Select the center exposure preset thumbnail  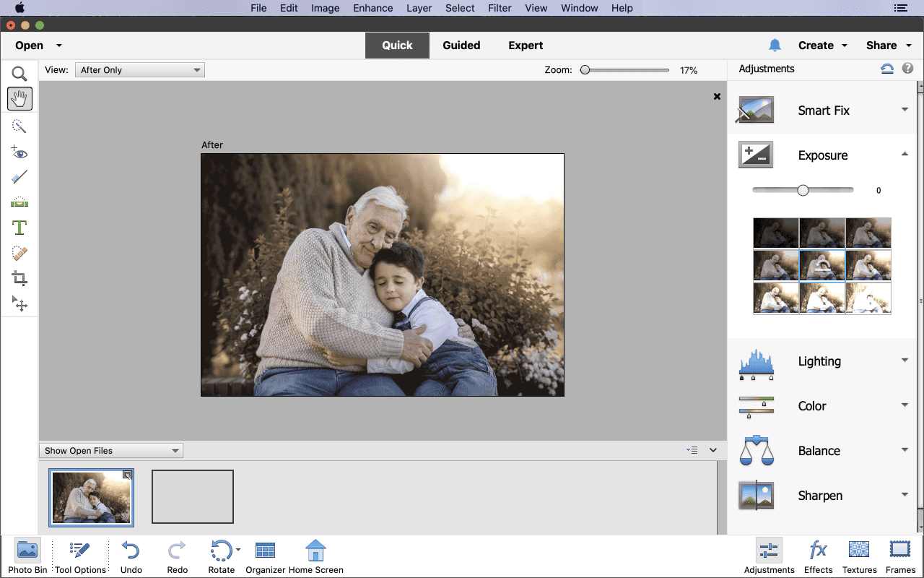822,265
